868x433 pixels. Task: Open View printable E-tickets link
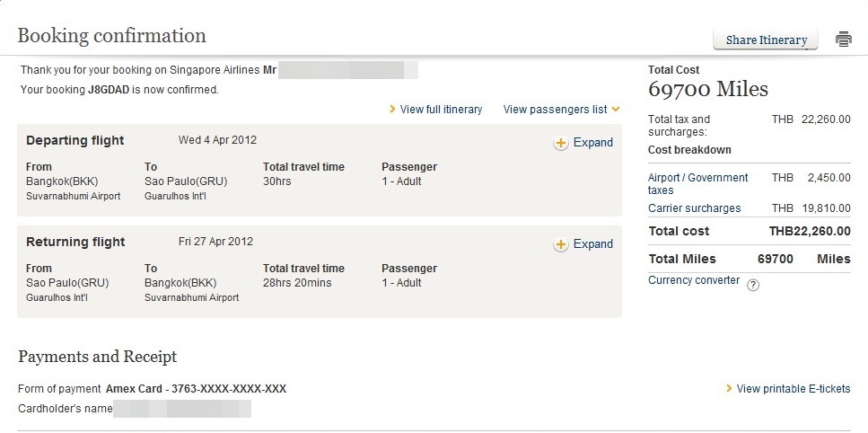tap(793, 389)
